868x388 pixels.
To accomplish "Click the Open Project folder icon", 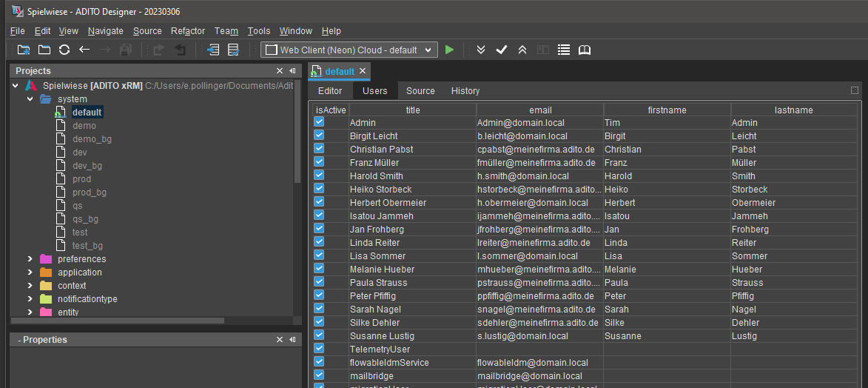I will 44,50.
